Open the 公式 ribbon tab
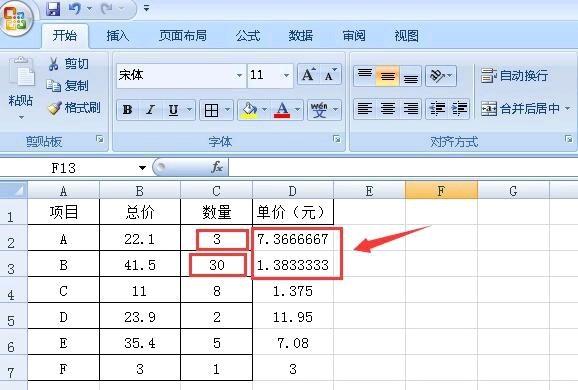Viewport: 578px width, 390px height. tap(248, 36)
